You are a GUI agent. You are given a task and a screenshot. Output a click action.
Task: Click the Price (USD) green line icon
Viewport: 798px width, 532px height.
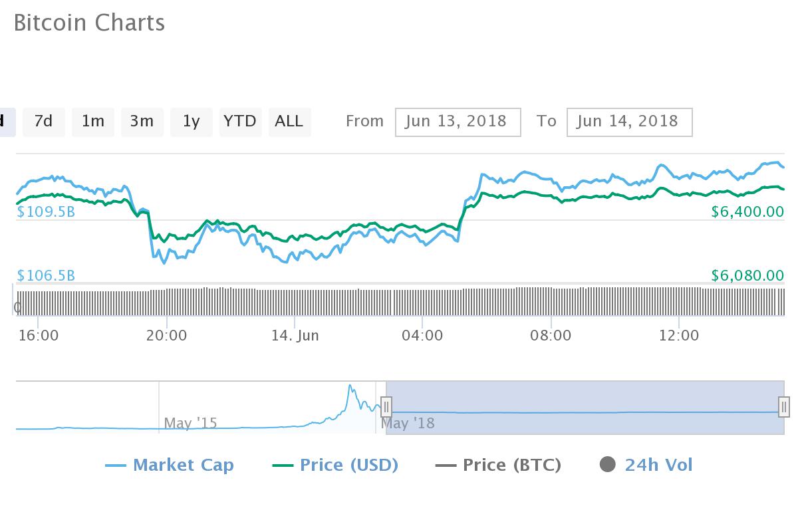click(283, 465)
